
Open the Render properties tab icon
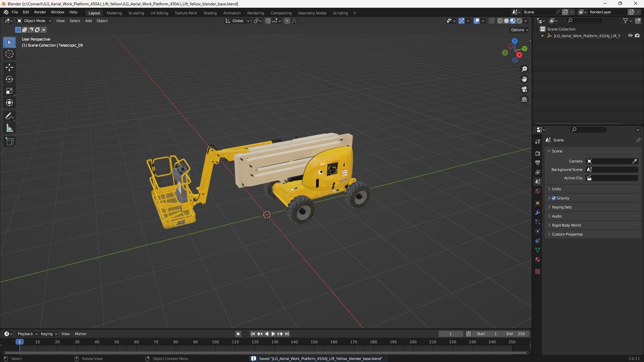coord(538,153)
